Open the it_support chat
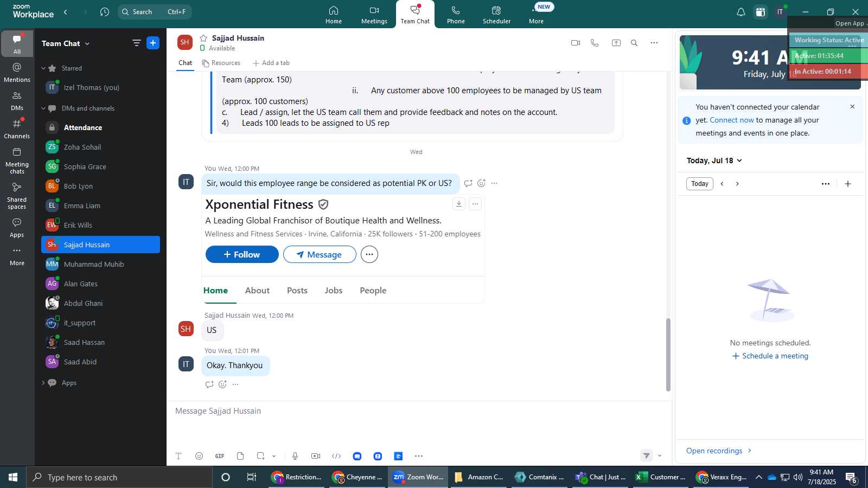 click(100, 323)
